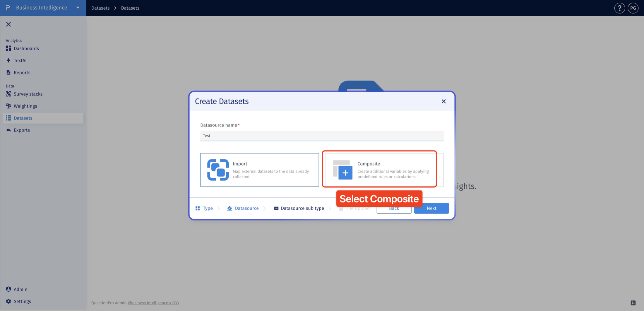Open the PG user profile avatar
The image size is (644, 311).
point(633,8)
